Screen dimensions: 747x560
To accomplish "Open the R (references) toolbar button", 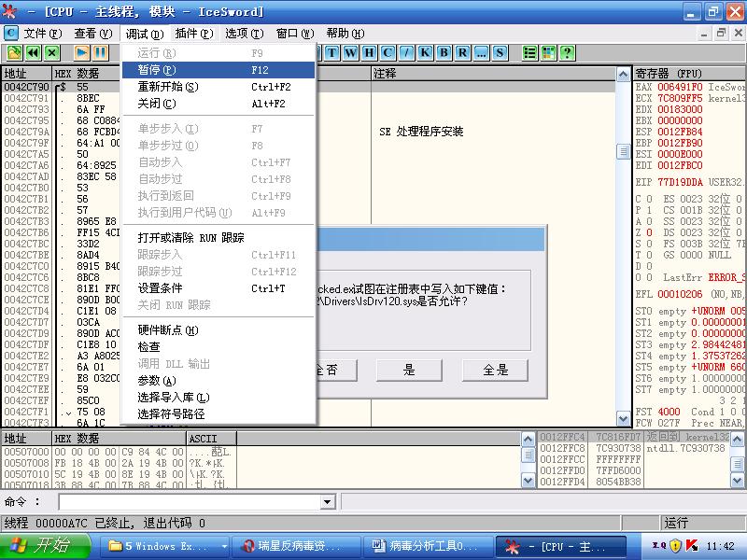I will 462,53.
